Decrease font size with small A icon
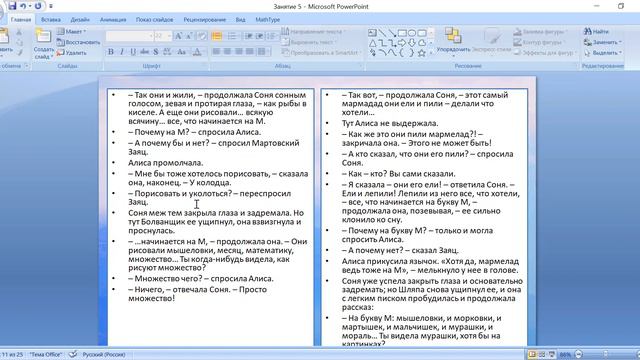This screenshot has width=640, height=360. [189, 36]
